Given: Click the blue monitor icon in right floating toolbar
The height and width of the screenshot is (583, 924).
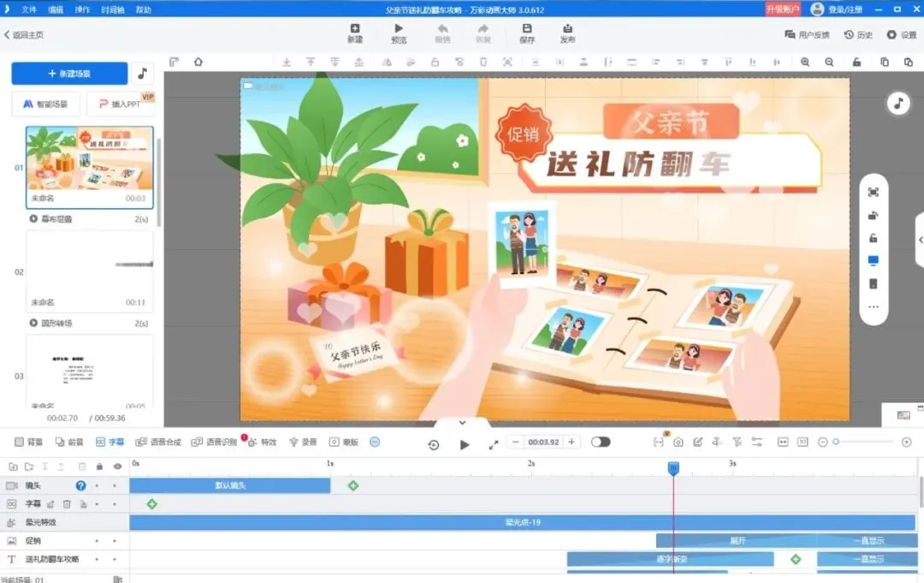Looking at the screenshot, I should (x=874, y=260).
